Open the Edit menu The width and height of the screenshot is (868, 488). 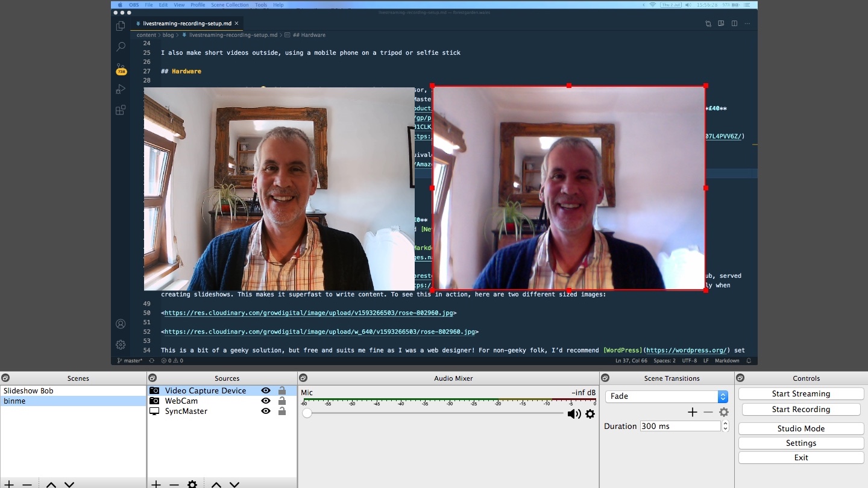(163, 5)
